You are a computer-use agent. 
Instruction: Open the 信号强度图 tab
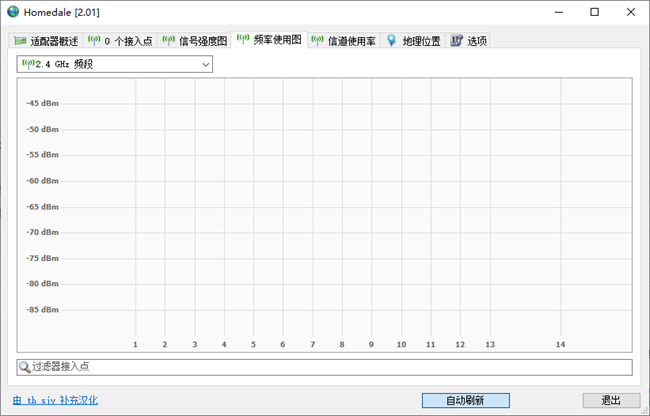click(x=194, y=41)
